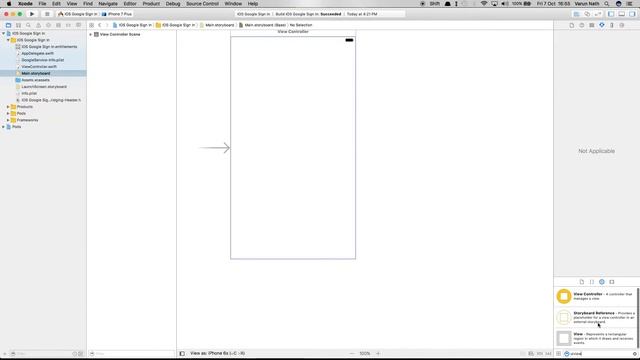
Task: Open the related items grid menu
Action: coord(91,25)
